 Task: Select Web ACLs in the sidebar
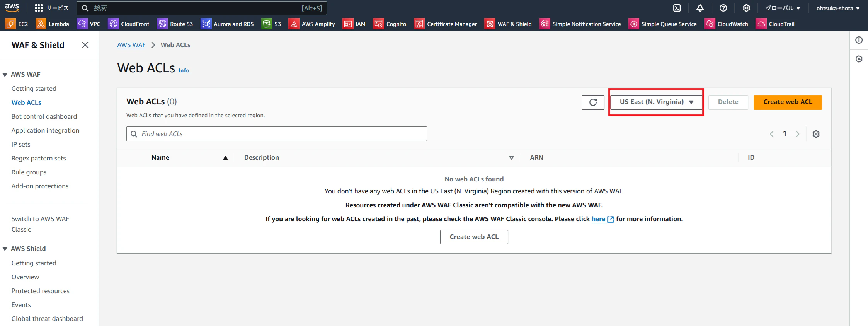point(26,102)
